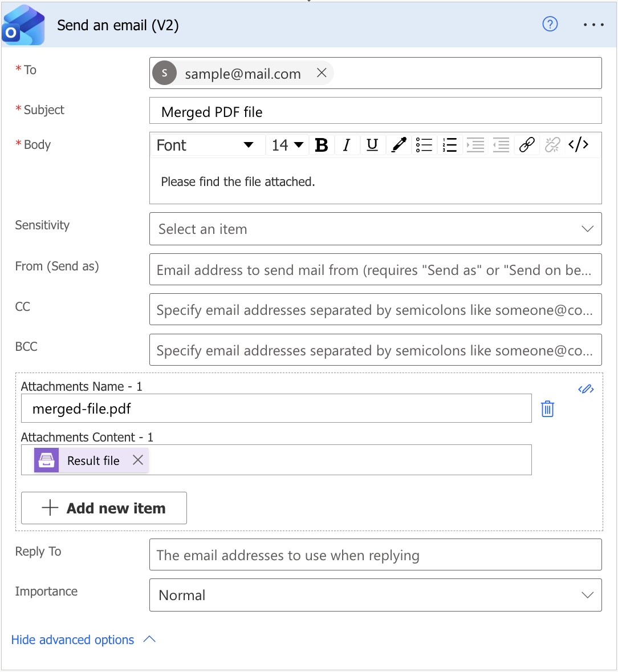Click the From (Send as) field
The width and height of the screenshot is (618, 672).
[376, 270]
